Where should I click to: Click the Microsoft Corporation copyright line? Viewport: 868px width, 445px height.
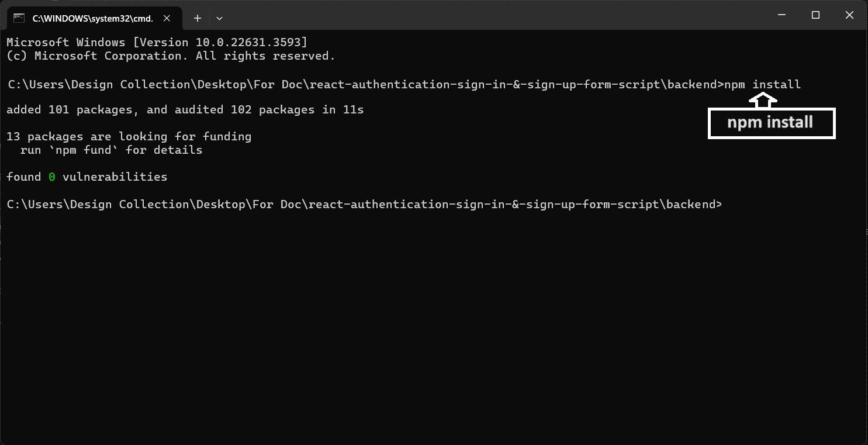click(171, 56)
